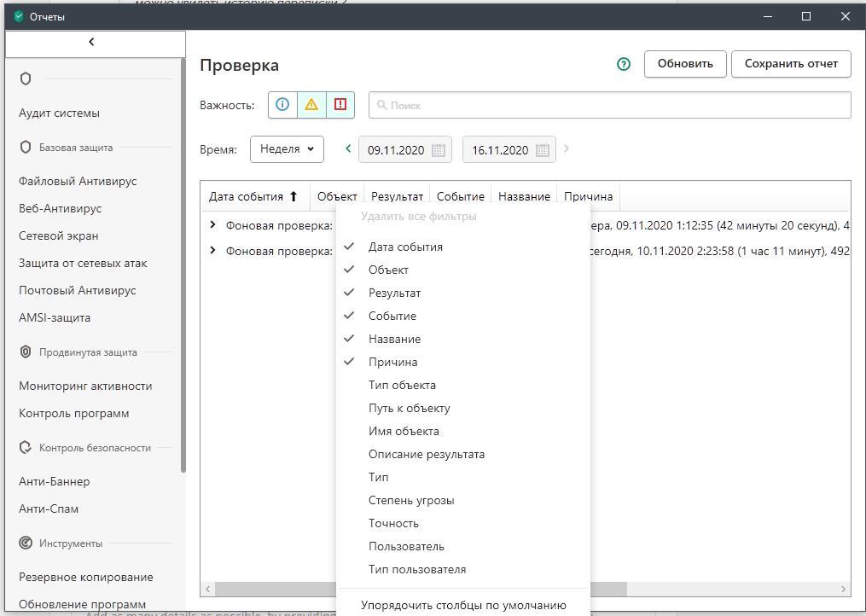866x616 pixels.
Task: Click the Поиск search field
Action: pos(609,105)
